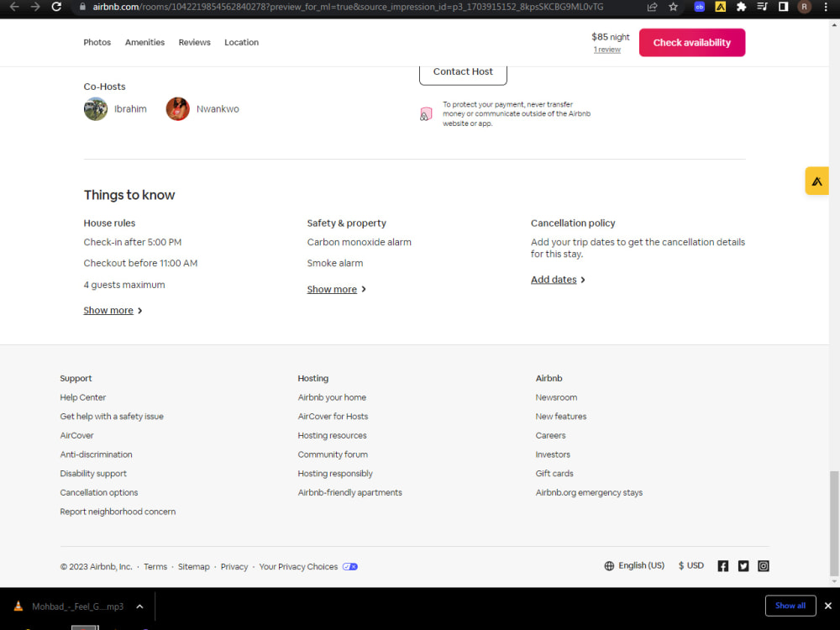The width and height of the screenshot is (840, 630).
Task: Click the browser forward arrow
Action: pos(35,7)
